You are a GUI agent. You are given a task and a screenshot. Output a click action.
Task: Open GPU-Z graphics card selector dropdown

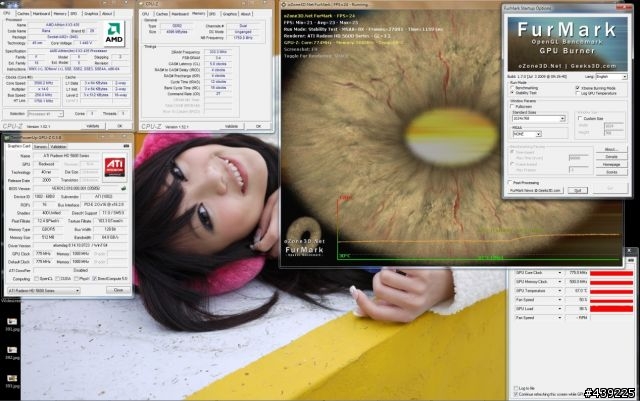coord(43,291)
